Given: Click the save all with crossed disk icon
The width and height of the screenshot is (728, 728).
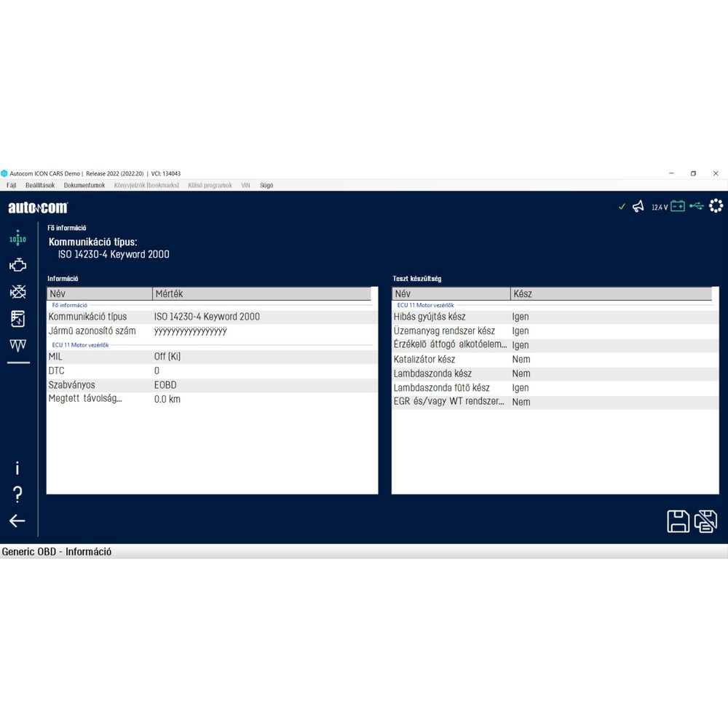Looking at the screenshot, I should coord(705,521).
